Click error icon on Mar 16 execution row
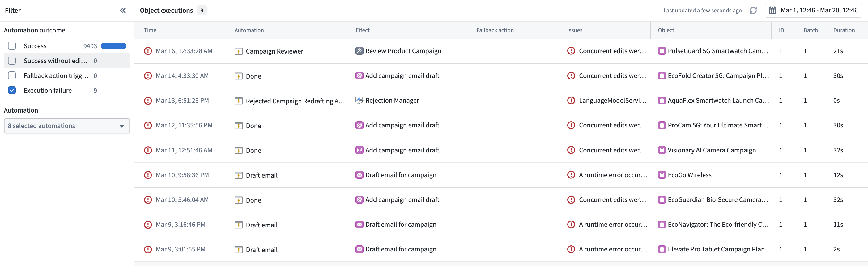 click(x=147, y=51)
